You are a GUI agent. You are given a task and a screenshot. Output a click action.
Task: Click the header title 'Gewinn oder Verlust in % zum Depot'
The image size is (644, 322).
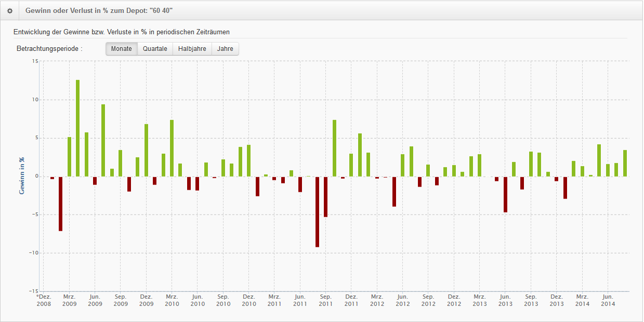[x=99, y=10]
